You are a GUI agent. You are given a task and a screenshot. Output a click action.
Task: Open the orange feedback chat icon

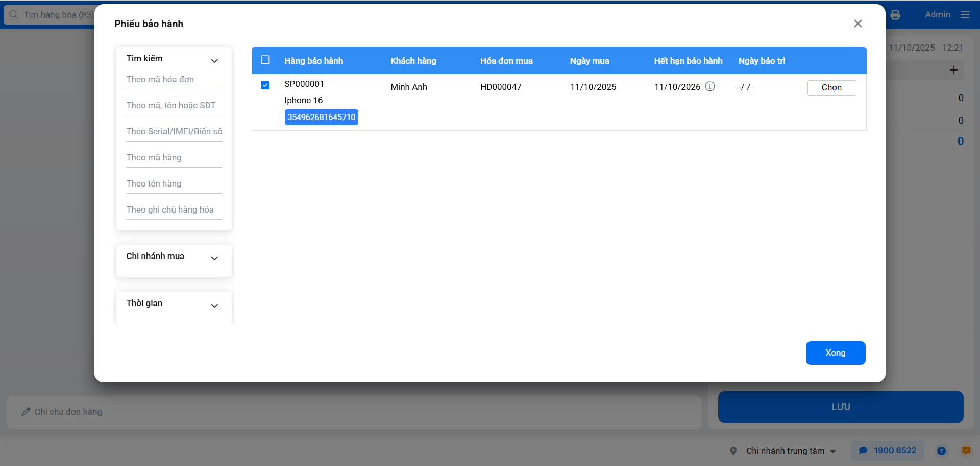point(966,451)
